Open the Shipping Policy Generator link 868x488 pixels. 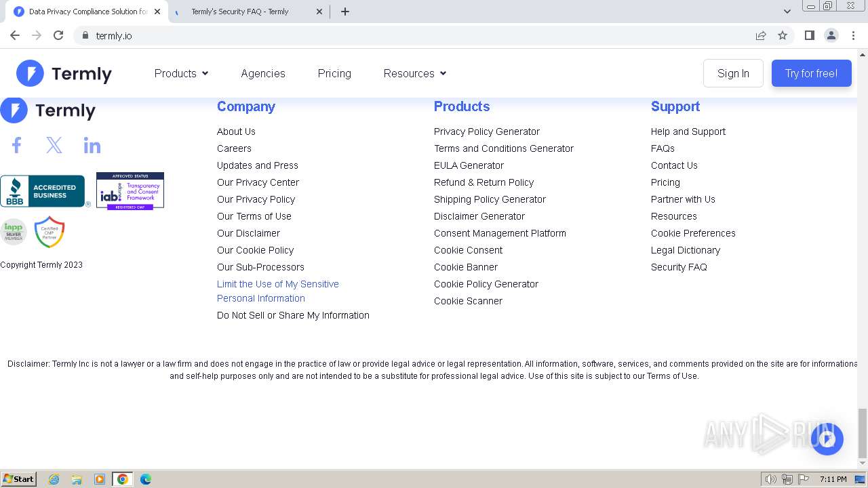pos(490,199)
